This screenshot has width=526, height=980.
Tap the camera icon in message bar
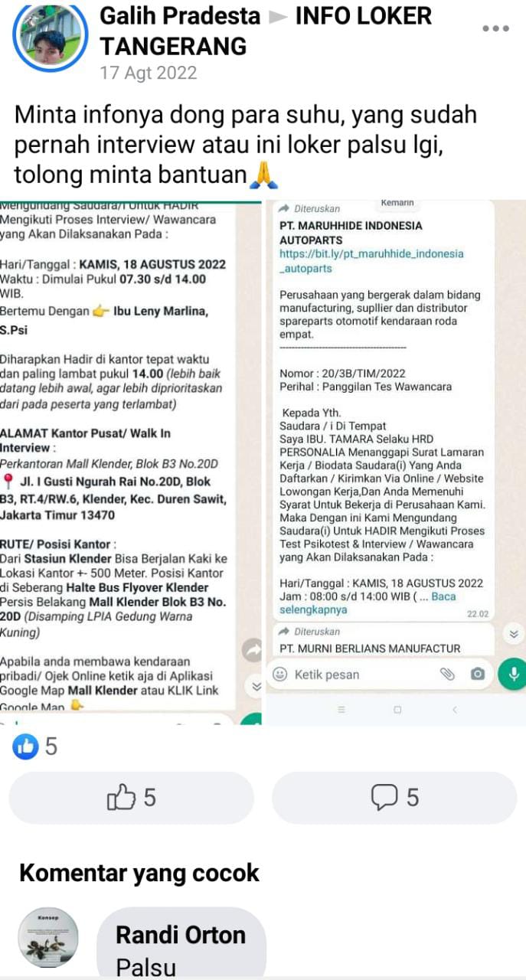478,674
